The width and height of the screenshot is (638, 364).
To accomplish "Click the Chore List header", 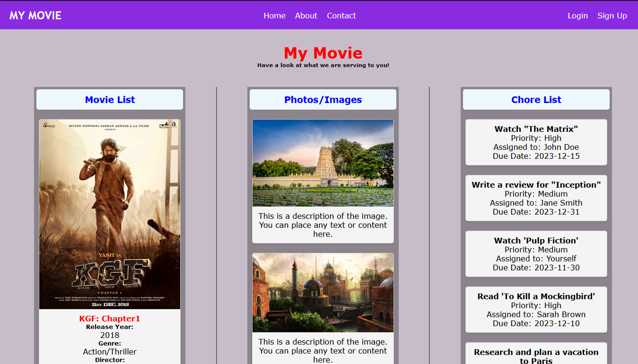I will (536, 100).
